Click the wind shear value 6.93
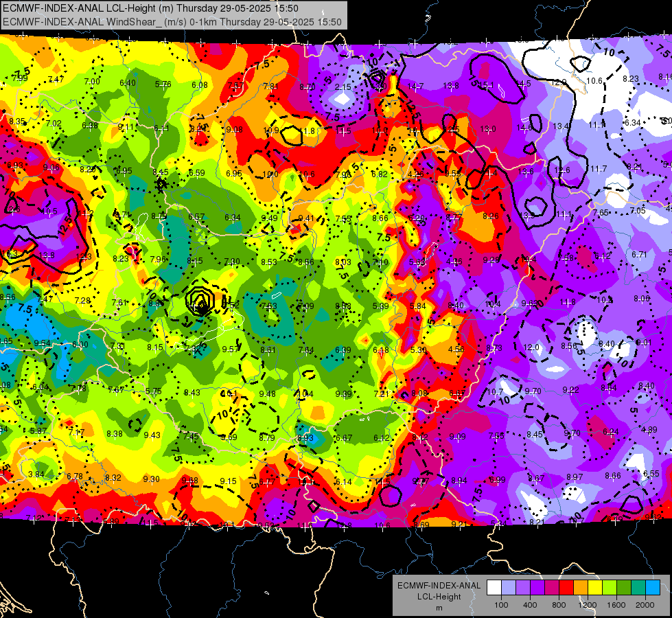The image size is (672, 618). (x=15, y=165)
